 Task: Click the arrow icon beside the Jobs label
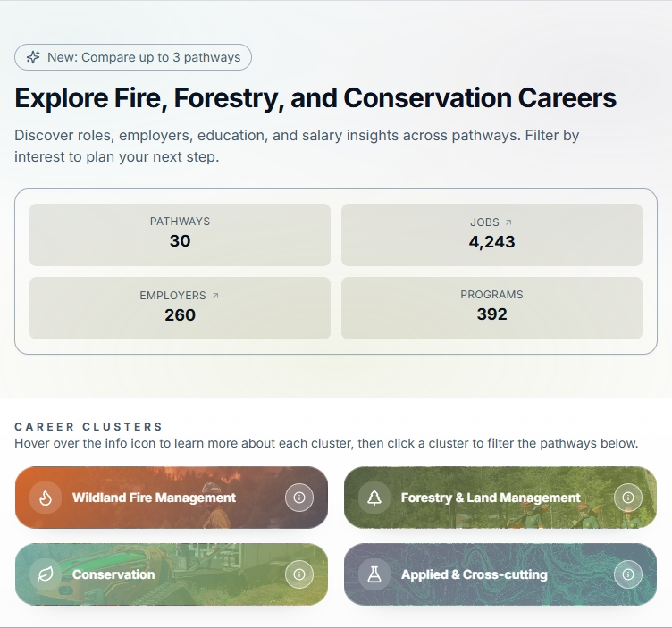508,222
